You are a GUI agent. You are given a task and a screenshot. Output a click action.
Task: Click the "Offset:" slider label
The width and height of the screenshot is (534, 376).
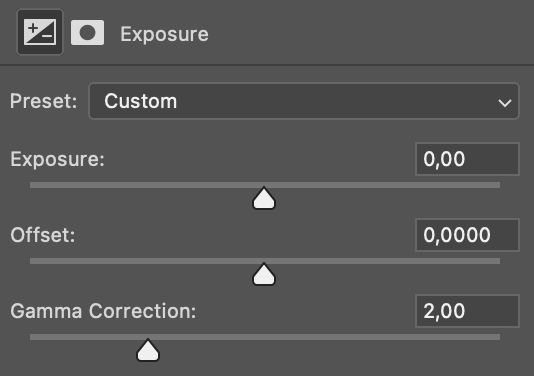coord(43,235)
